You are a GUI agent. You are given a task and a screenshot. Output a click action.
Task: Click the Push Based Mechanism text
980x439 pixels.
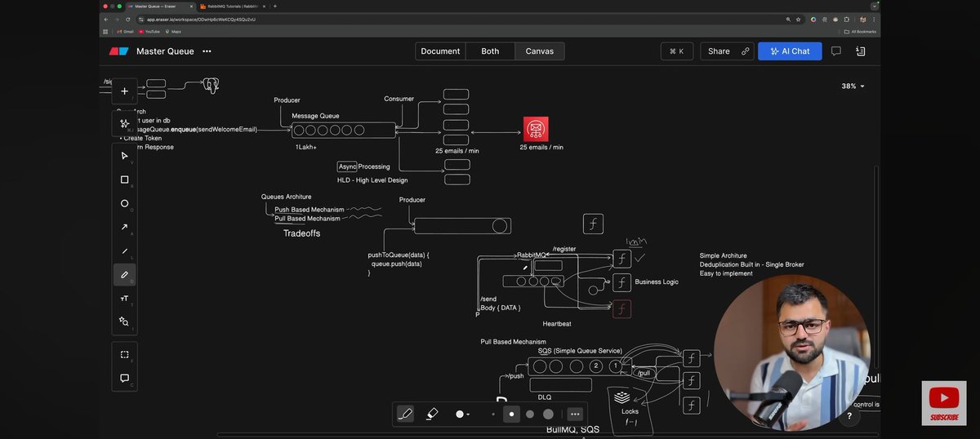[x=310, y=210]
